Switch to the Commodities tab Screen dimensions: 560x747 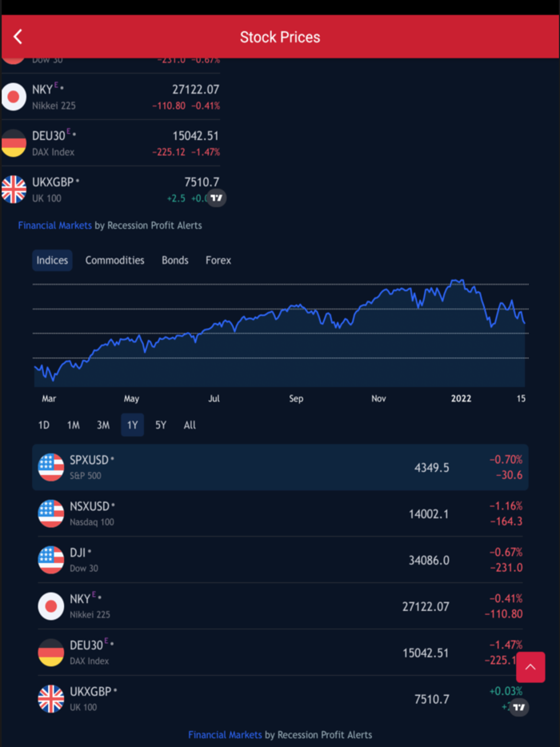tap(114, 260)
